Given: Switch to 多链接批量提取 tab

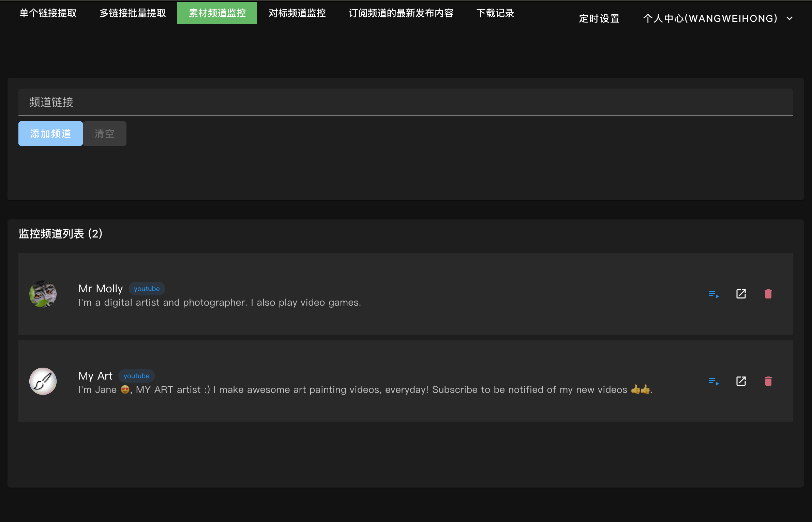Looking at the screenshot, I should point(133,13).
